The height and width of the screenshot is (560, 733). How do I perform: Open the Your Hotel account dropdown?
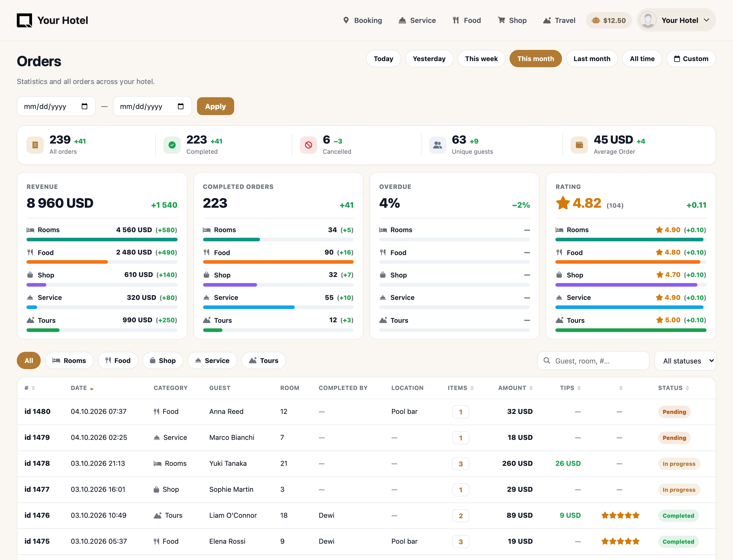tap(676, 20)
